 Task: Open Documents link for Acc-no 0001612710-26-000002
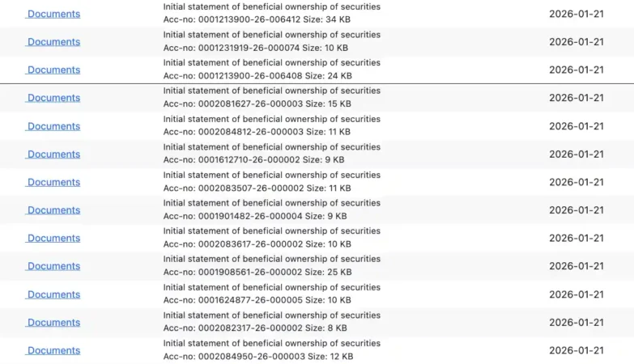[53, 154]
